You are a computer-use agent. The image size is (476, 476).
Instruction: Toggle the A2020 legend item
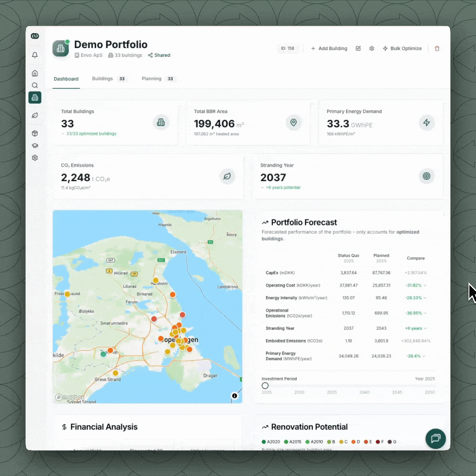click(x=271, y=442)
